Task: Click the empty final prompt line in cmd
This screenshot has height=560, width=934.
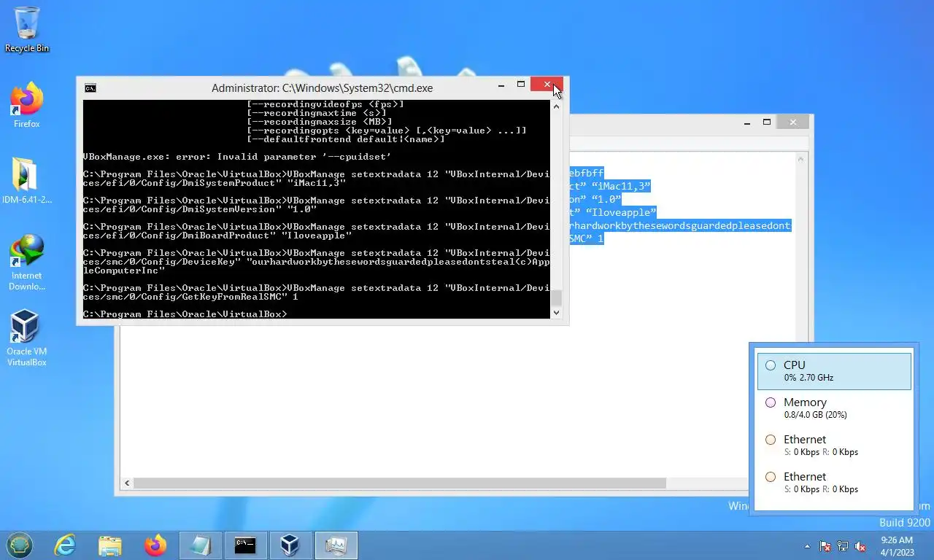Action: click(185, 314)
